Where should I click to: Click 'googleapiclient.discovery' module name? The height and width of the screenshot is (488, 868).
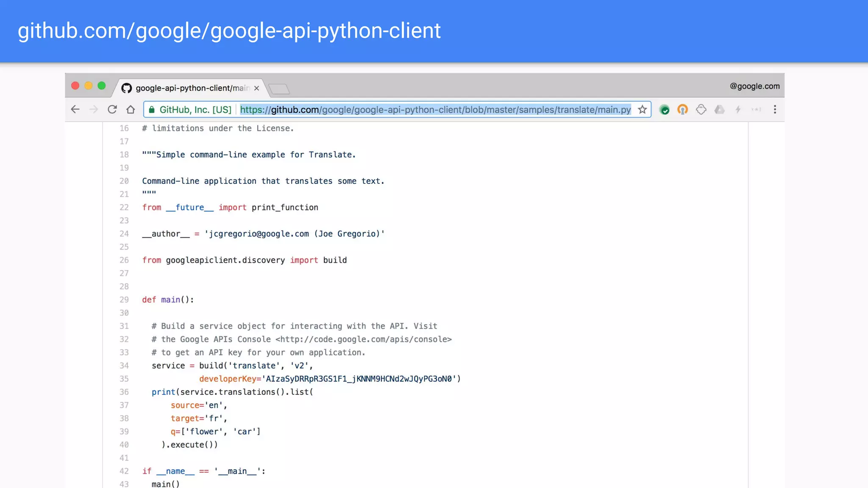(225, 260)
